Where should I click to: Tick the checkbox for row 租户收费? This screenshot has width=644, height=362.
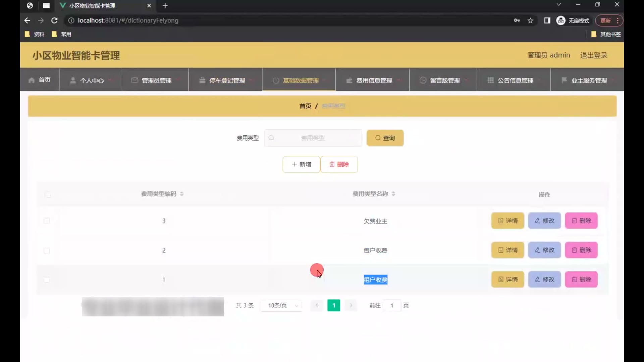tap(47, 280)
